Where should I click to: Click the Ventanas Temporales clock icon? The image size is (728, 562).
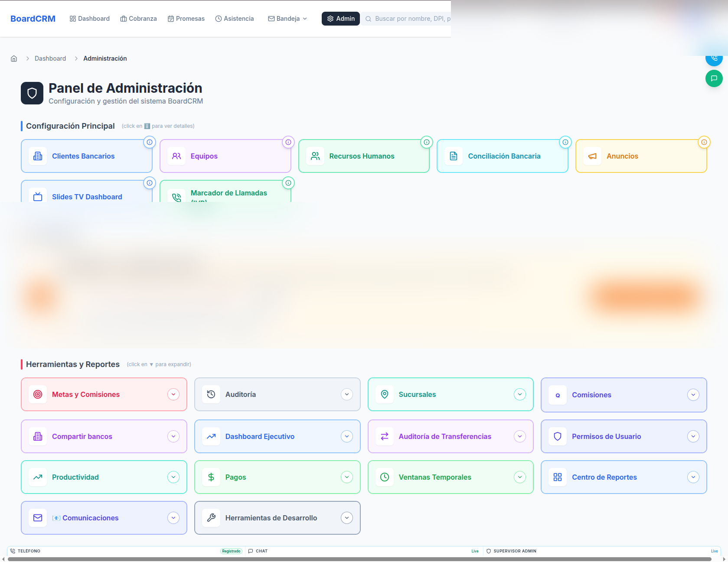tap(385, 477)
